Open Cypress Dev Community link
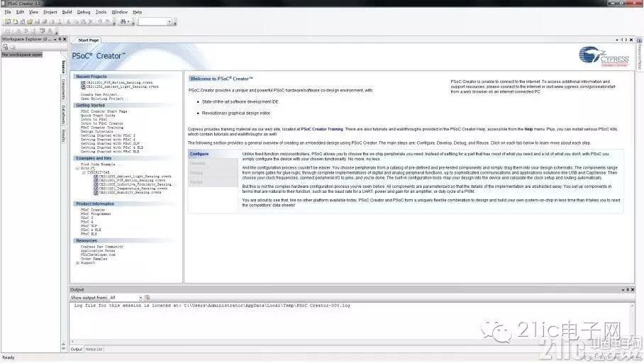Image resolution: width=644 pixels, height=363 pixels. pyautogui.click(x=102, y=247)
